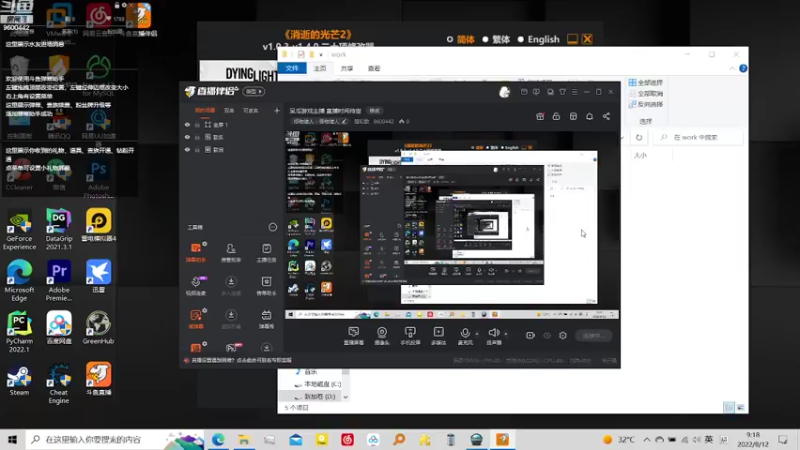
Task: Collapse the 工具箱 toolbox panel
Action: pyautogui.click(x=273, y=227)
